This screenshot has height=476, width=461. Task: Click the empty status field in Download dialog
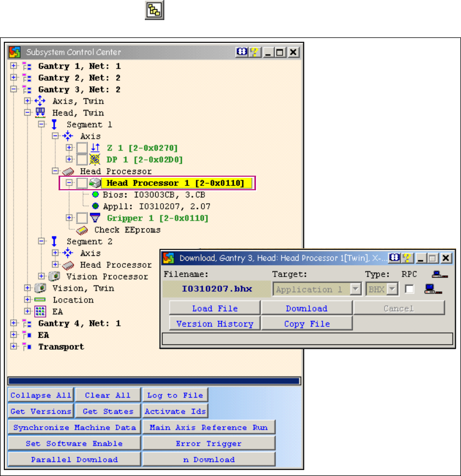coord(308,338)
